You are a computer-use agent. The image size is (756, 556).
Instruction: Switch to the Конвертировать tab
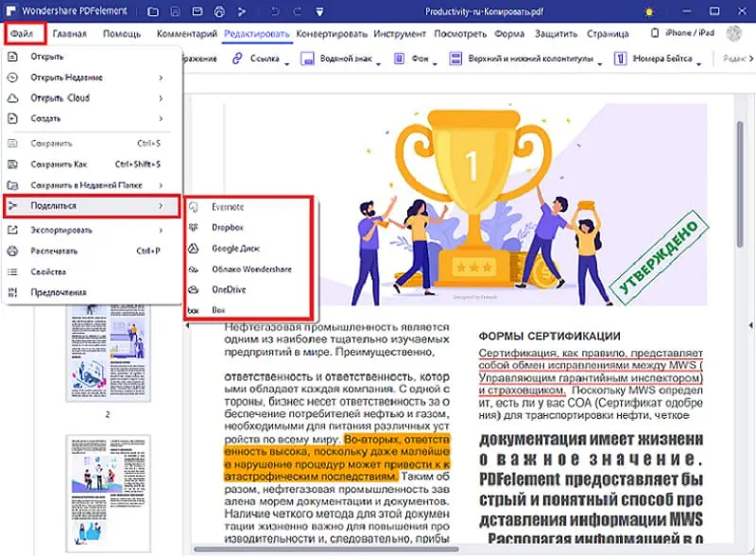332,33
